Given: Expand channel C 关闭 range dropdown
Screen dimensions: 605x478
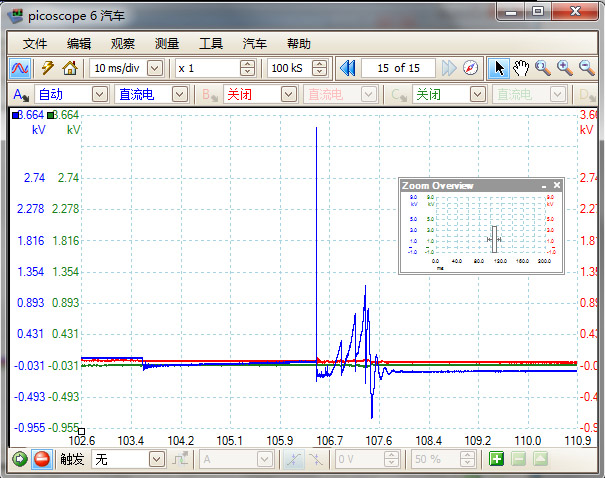Looking at the screenshot, I should (x=478, y=95).
